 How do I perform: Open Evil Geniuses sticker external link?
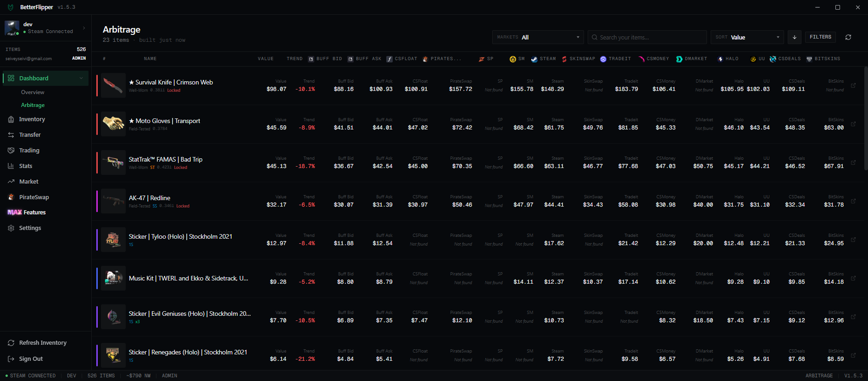pos(853,317)
